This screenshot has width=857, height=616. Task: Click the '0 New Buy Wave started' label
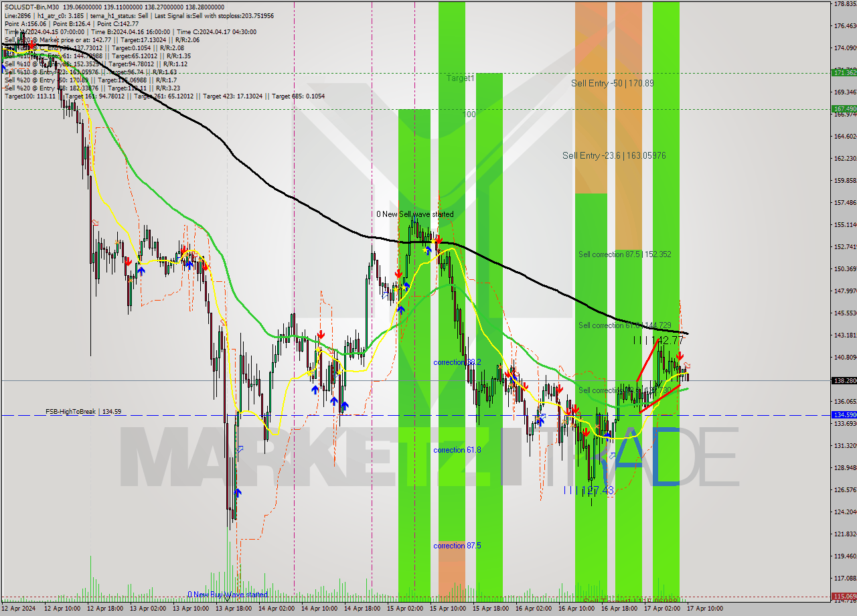click(x=228, y=595)
